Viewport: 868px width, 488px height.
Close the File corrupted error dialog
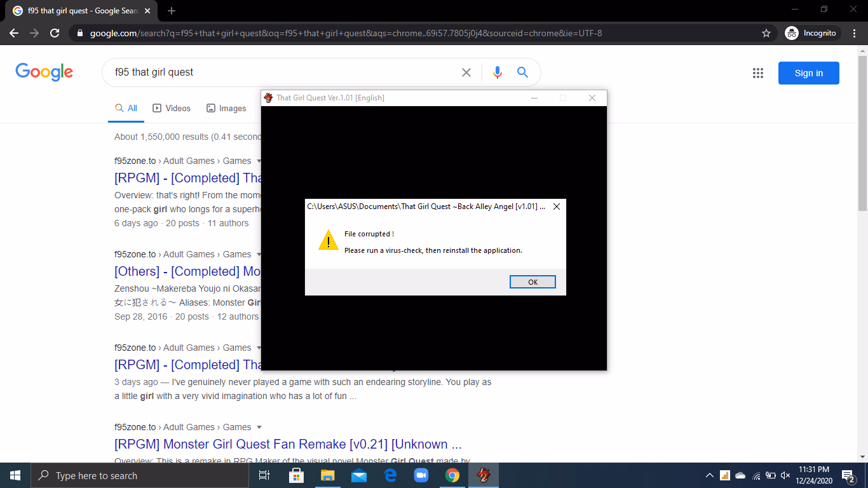pos(556,207)
